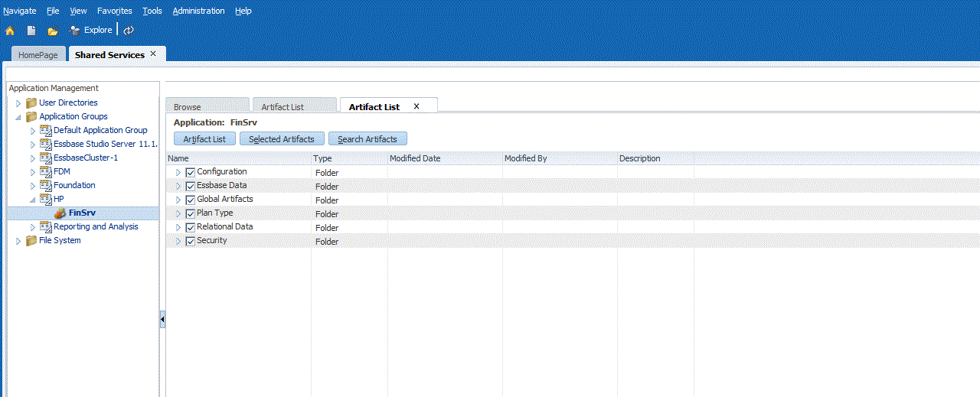
Task: Click the Global Artifacts row name
Action: tap(225, 200)
